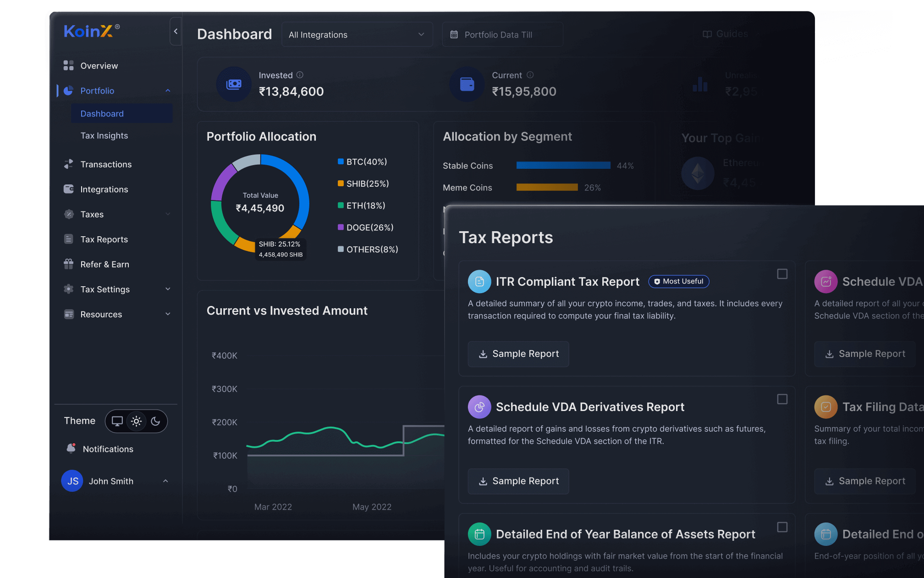Click the Invested info tooltip icon
924x578 pixels.
click(x=300, y=75)
